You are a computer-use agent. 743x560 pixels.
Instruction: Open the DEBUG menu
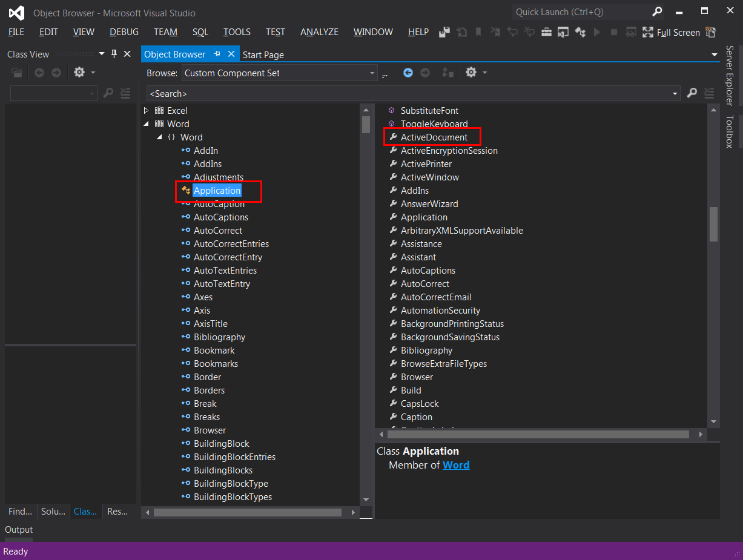point(124,32)
